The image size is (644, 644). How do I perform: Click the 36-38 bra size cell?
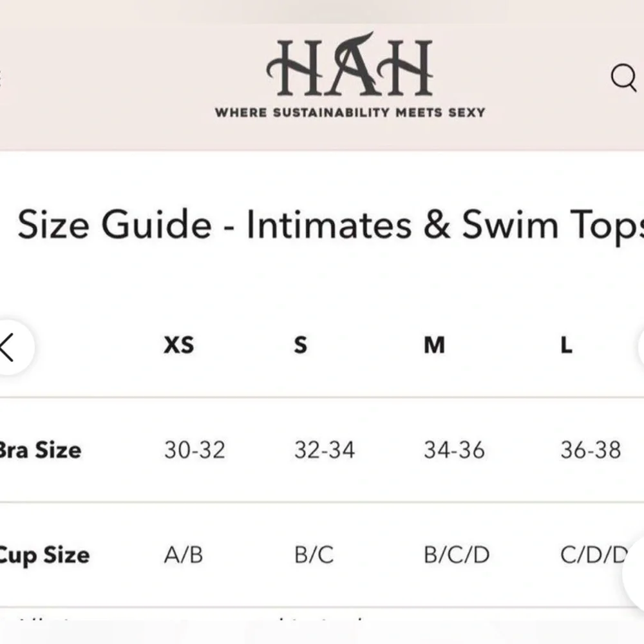click(x=591, y=450)
